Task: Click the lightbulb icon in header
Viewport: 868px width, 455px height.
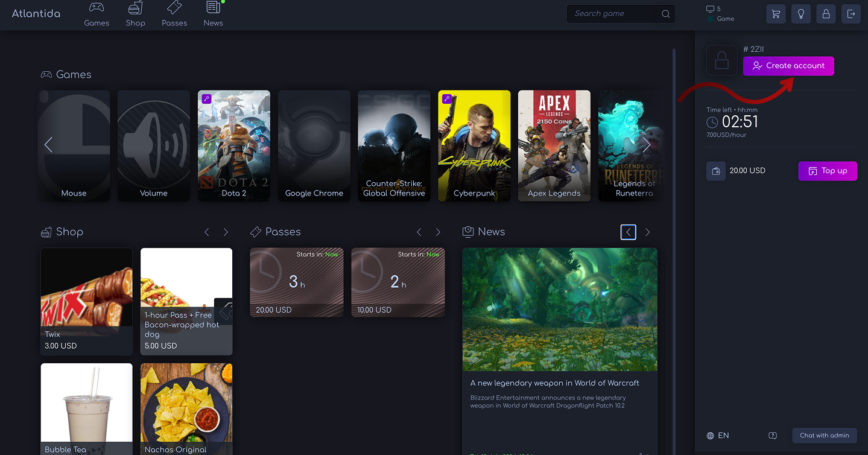Action: click(801, 14)
